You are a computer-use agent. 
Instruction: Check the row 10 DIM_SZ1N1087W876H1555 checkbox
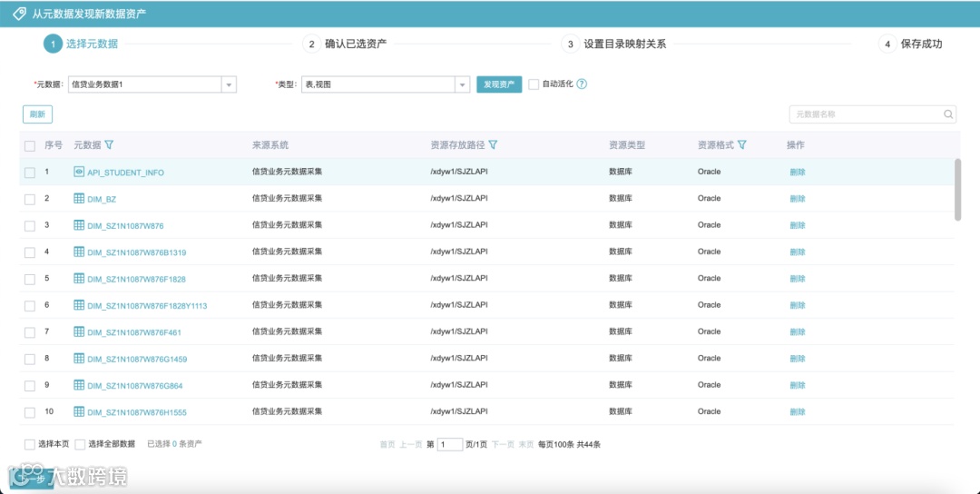(x=29, y=412)
